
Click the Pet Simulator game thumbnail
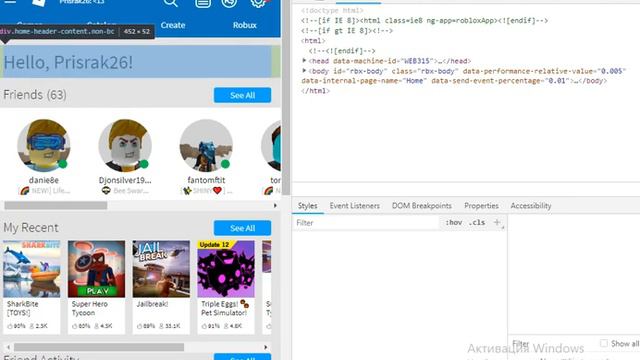click(226, 269)
